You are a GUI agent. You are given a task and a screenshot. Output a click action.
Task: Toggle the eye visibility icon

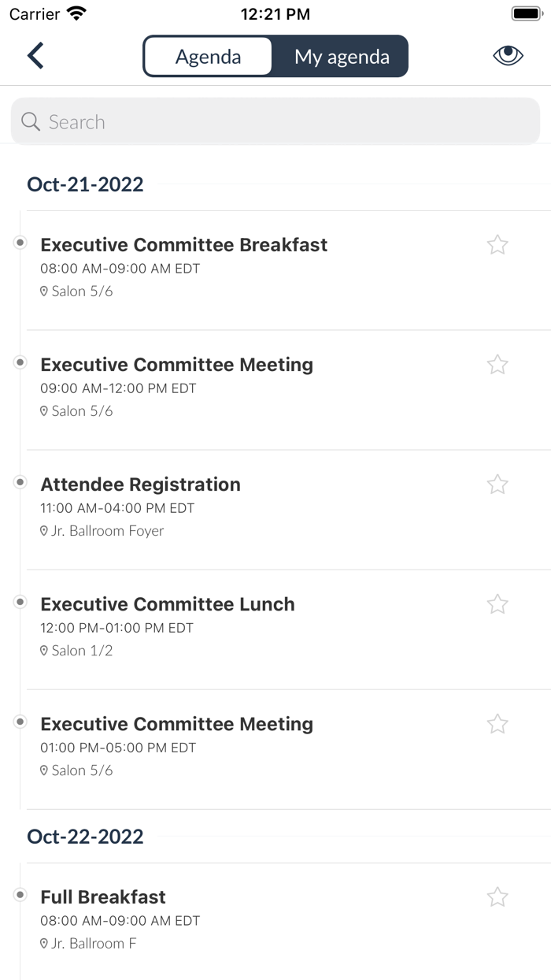click(508, 55)
